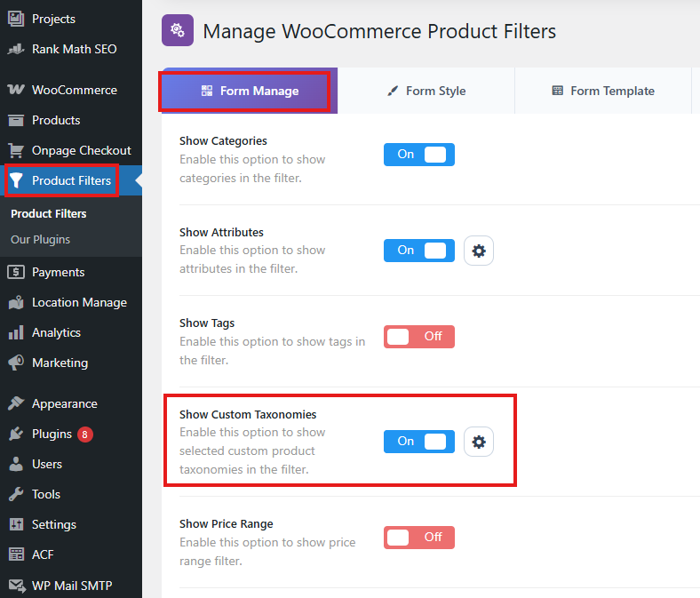Viewport: 700px width, 598px height.
Task: Click the Show Price Range label
Action: coord(227,524)
